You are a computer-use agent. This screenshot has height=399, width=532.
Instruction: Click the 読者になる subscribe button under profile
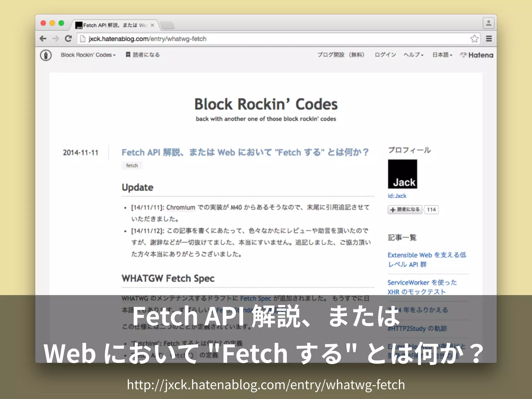pos(405,209)
